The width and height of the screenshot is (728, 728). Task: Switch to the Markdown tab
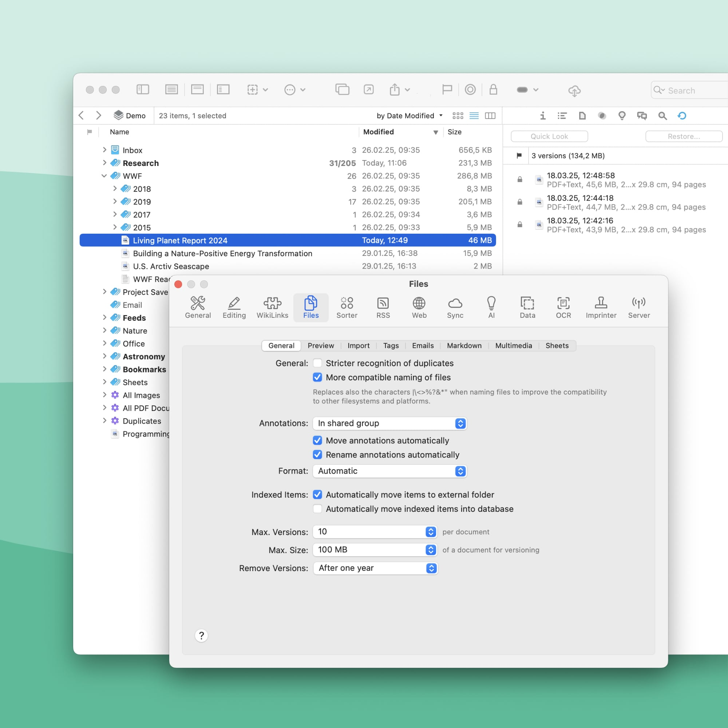coord(464,345)
